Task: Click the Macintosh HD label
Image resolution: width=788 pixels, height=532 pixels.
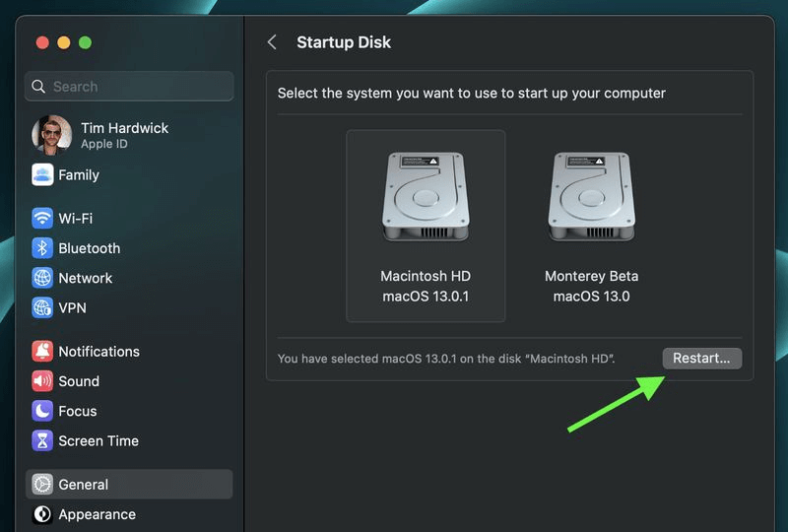Action: [x=426, y=276]
